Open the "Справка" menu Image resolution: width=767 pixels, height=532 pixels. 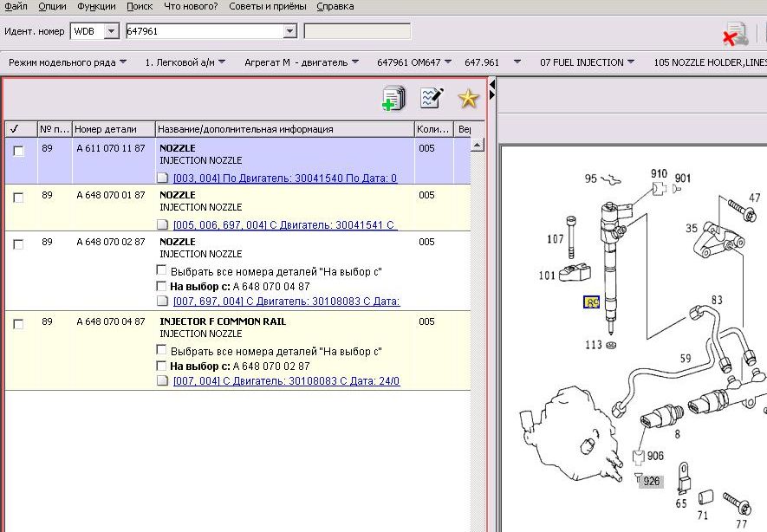pyautogui.click(x=335, y=6)
